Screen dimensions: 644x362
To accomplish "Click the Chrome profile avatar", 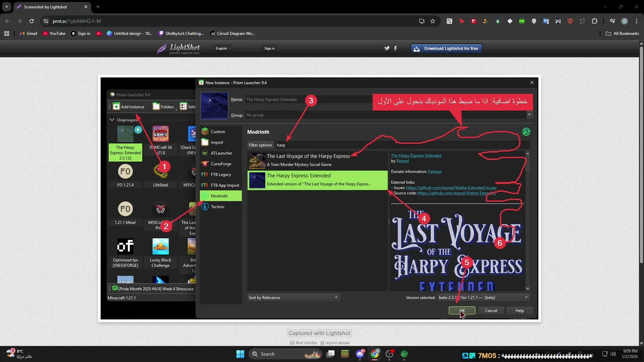I will (624, 21).
